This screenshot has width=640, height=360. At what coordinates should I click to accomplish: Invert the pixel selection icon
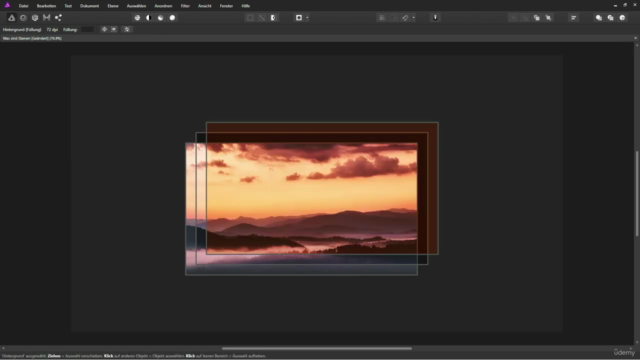(274, 18)
